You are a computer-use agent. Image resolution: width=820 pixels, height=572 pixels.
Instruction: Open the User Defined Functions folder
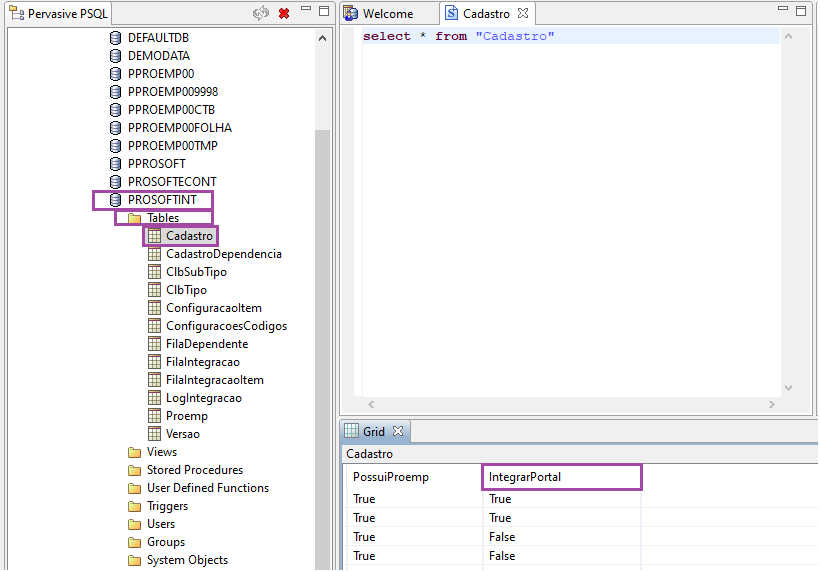click(x=207, y=488)
